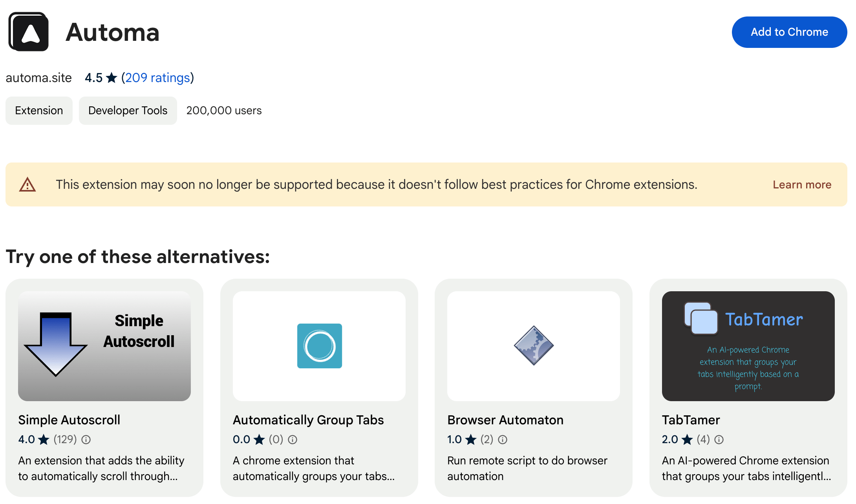Open the 209 ratings link
Image resolution: width=856 pixels, height=504 pixels.
point(157,78)
